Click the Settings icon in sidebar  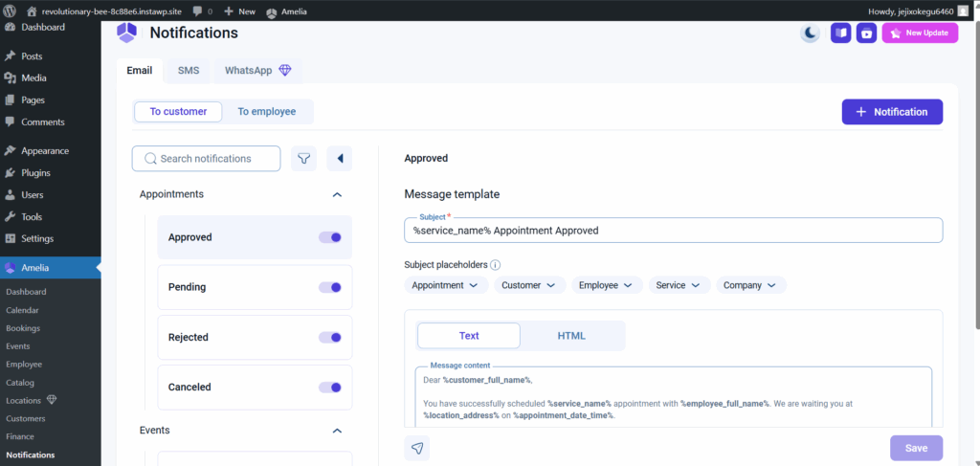pos(10,238)
